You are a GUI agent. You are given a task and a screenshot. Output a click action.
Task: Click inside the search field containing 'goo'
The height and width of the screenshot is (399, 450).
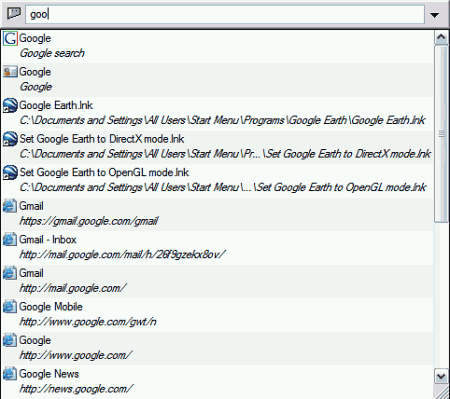click(225, 14)
